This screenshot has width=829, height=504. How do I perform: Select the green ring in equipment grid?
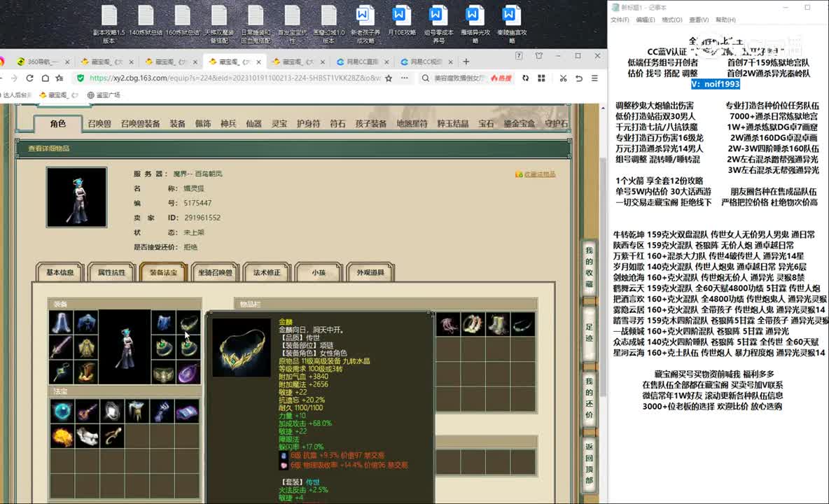coord(163,348)
